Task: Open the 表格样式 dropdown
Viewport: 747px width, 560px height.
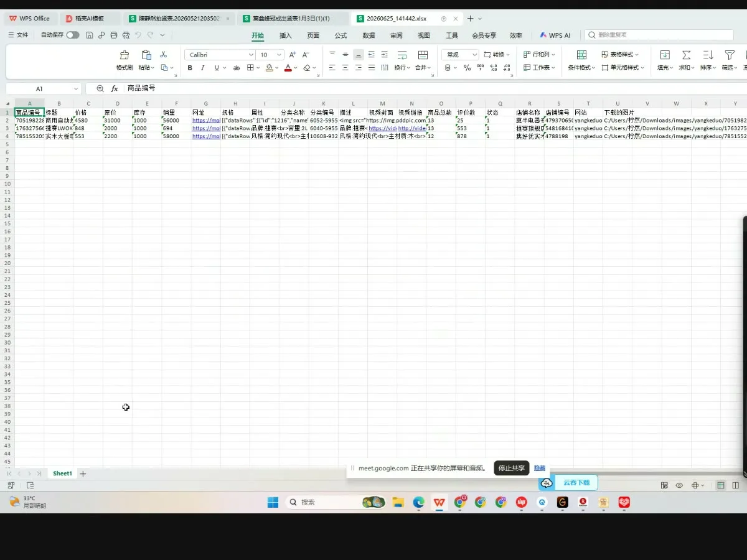Action: point(620,55)
